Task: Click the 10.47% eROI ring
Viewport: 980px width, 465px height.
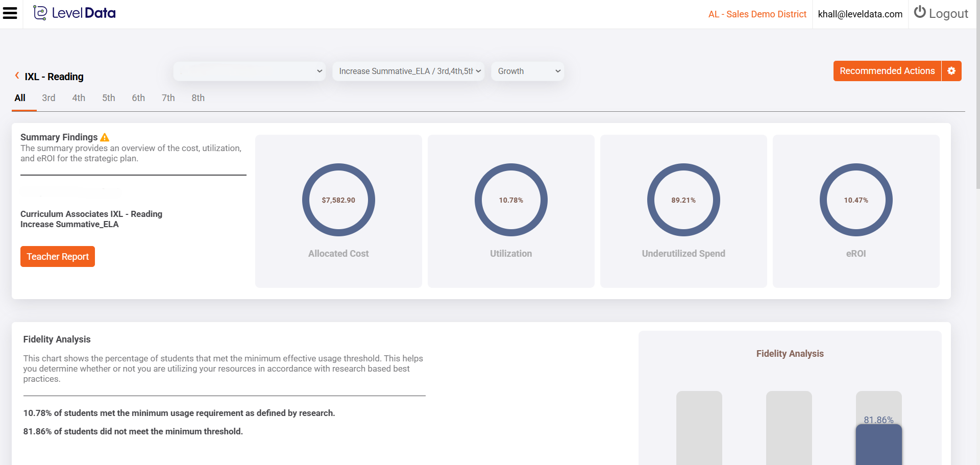Action: coord(856,200)
